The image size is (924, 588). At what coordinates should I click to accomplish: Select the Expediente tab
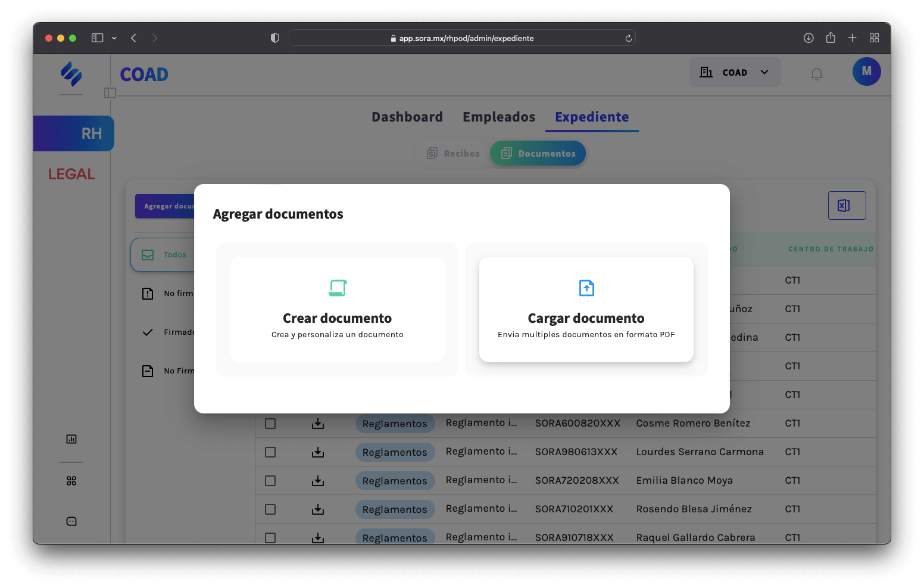592,117
